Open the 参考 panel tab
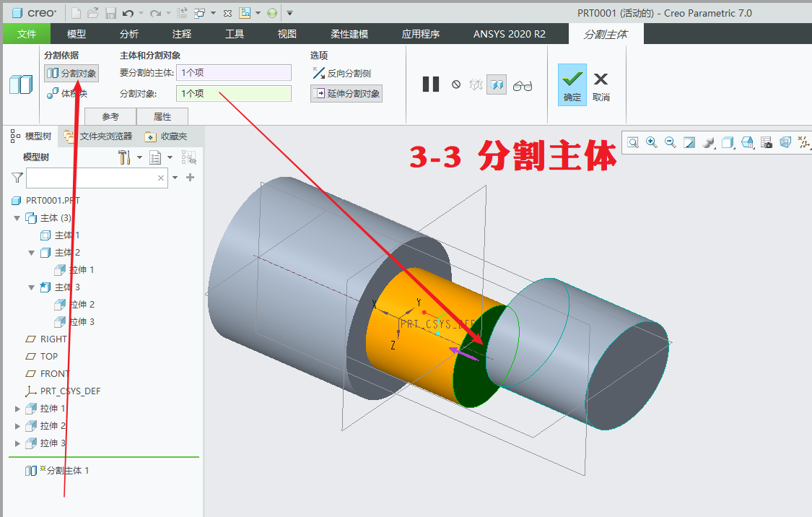Viewport: 812px width, 517px height. 110,116
